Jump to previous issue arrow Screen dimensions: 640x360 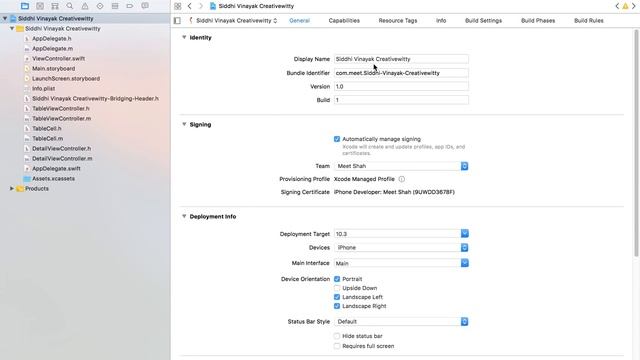617,6
